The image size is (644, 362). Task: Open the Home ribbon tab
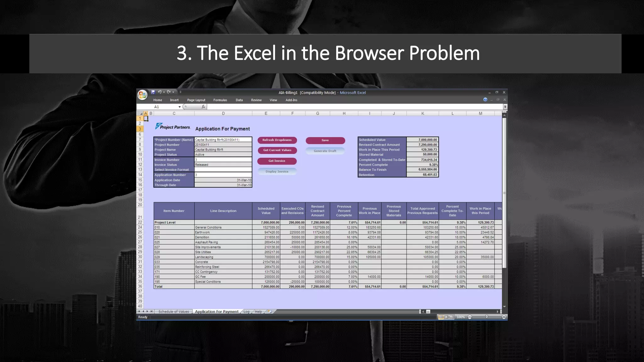coord(158,100)
